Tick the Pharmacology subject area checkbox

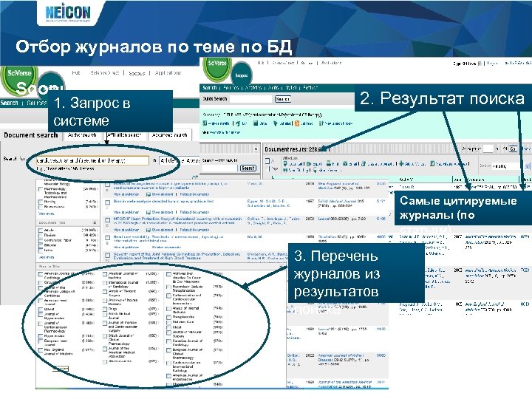(x=41, y=189)
